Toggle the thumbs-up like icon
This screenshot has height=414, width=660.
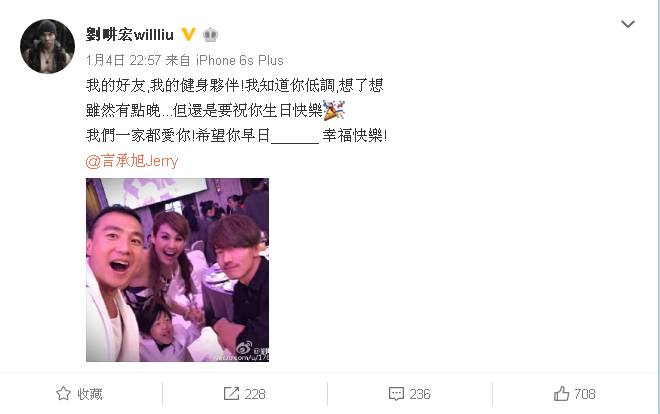click(x=561, y=394)
